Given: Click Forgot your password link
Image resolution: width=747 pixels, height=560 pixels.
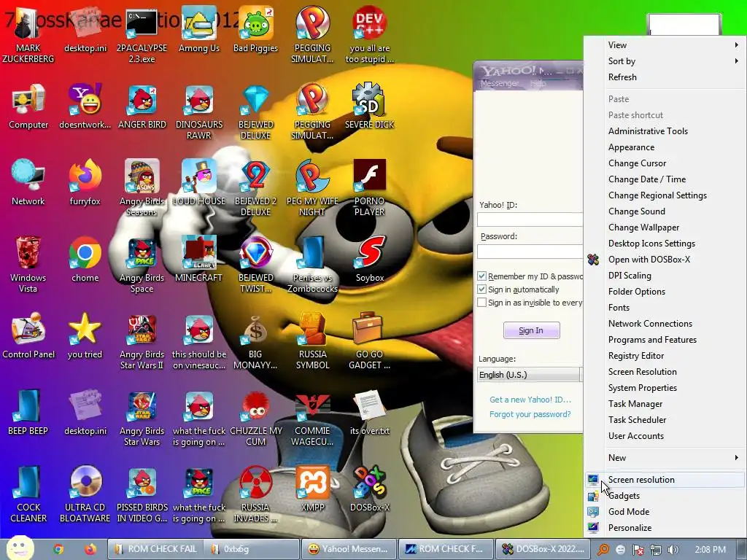Looking at the screenshot, I should click(530, 414).
